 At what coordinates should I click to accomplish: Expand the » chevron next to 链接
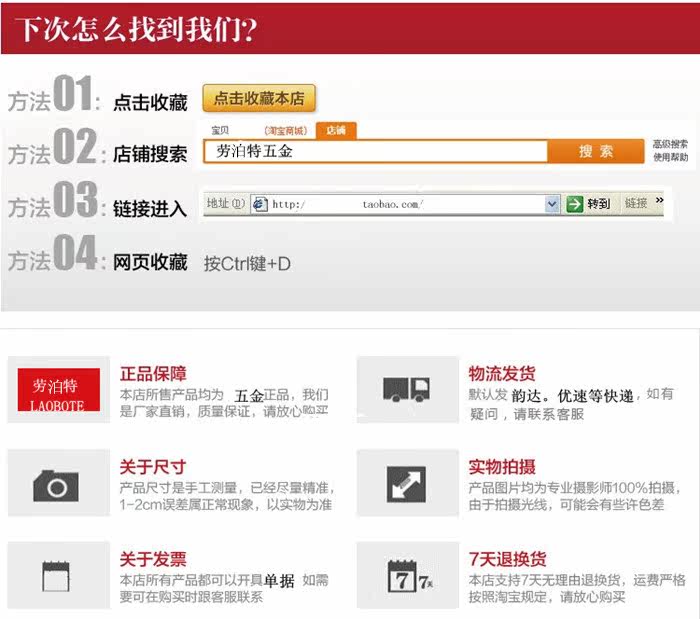pos(659,200)
